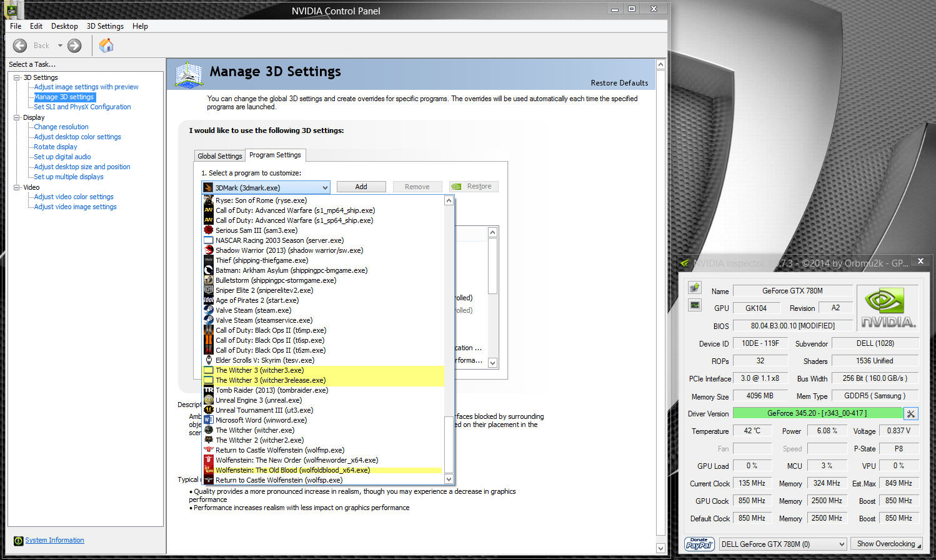Open the System Information link
The width and height of the screenshot is (936, 560).
point(54,541)
